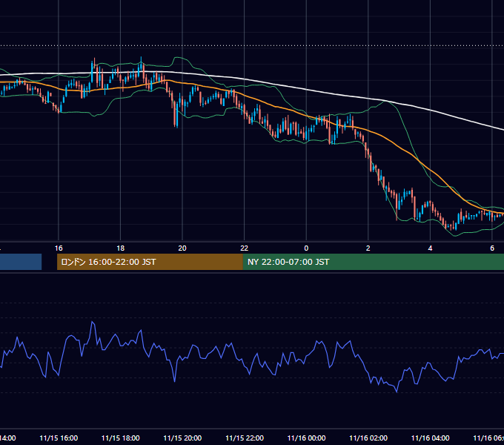Click the 11/15 20:00 date label
Viewport: 504px width, 445px height.
click(x=182, y=438)
